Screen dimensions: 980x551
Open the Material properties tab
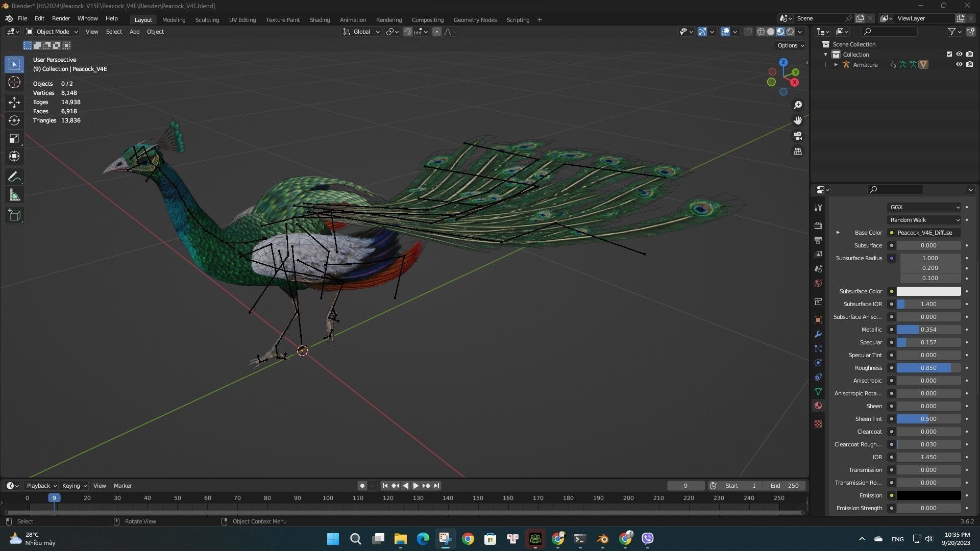pyautogui.click(x=818, y=406)
